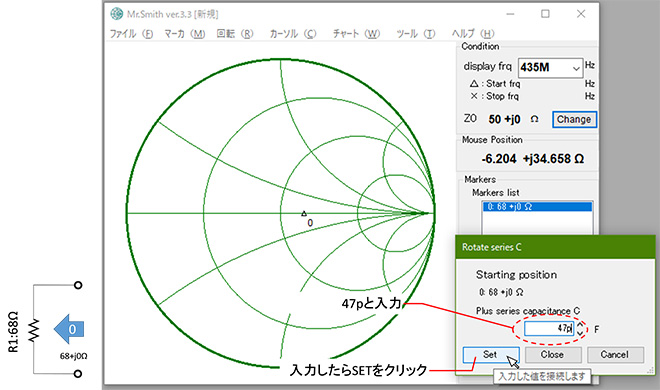Click Starting position value '0: 68 +j0 Ω' in dialog

[501, 292]
